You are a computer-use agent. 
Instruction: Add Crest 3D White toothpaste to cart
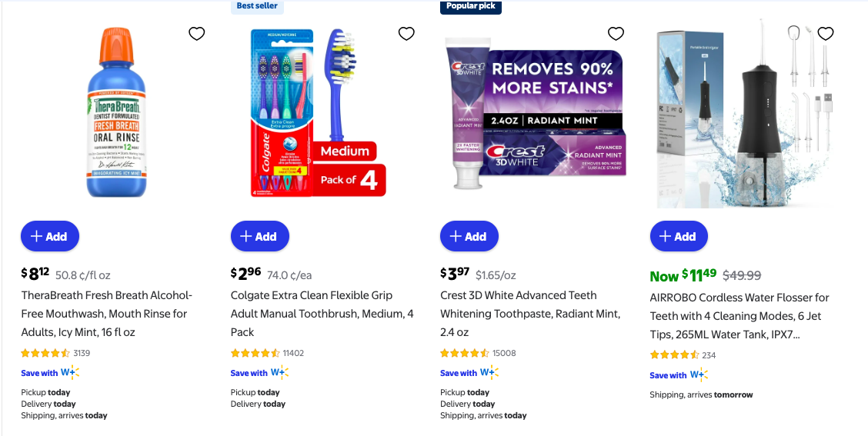pos(469,236)
